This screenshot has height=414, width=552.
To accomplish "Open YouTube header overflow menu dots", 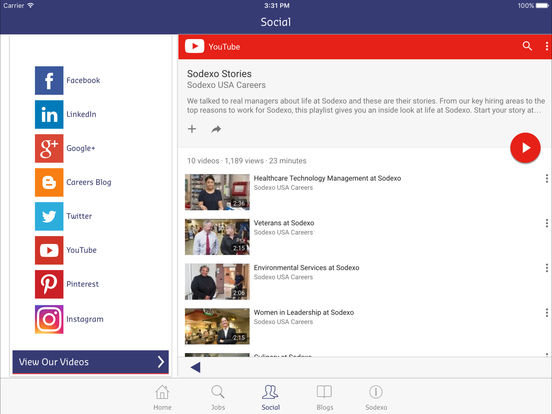I will click(x=546, y=46).
